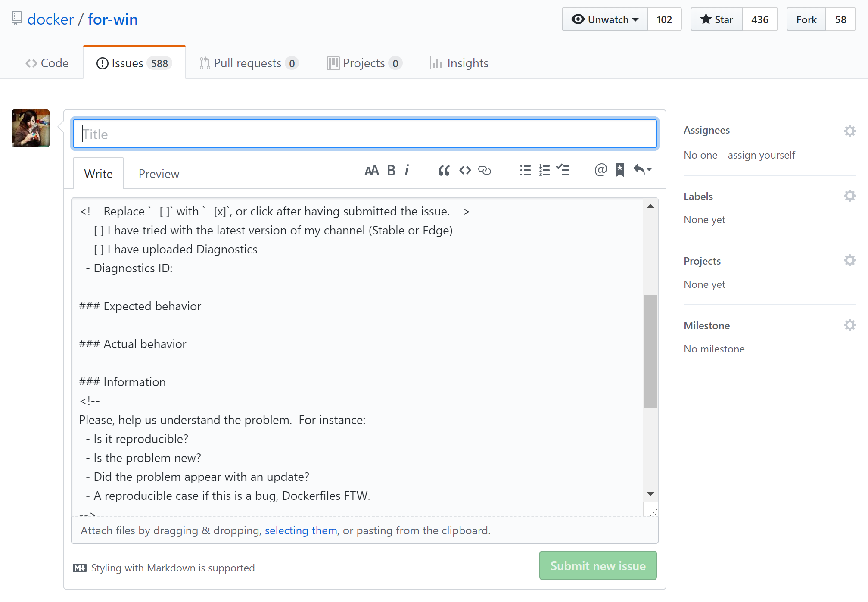
Task: Switch to the Preview tab
Action: click(159, 174)
